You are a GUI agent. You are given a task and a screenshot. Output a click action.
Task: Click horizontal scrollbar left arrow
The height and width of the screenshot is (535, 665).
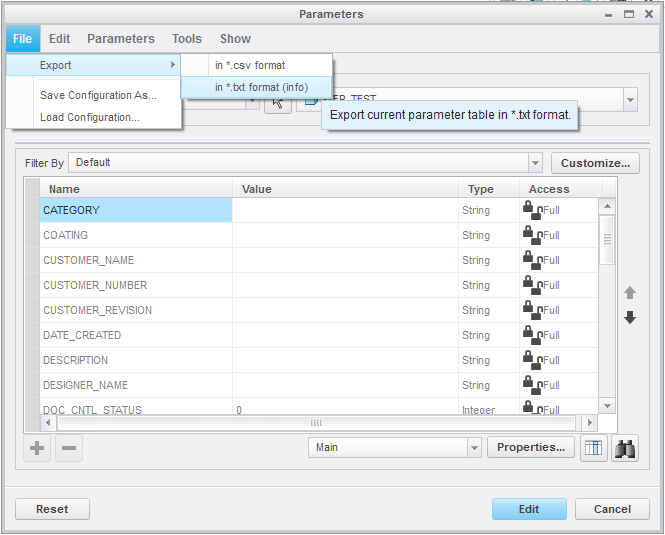48,423
